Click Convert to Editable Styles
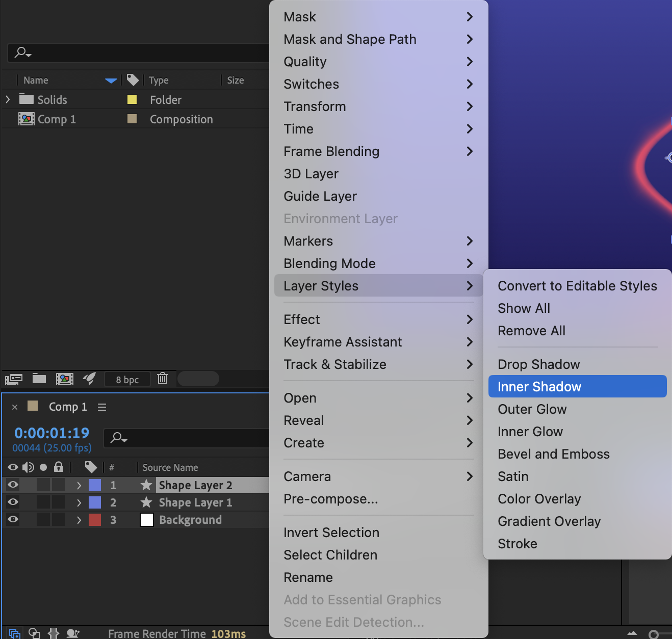Image resolution: width=672 pixels, height=639 pixels. pyautogui.click(x=578, y=286)
